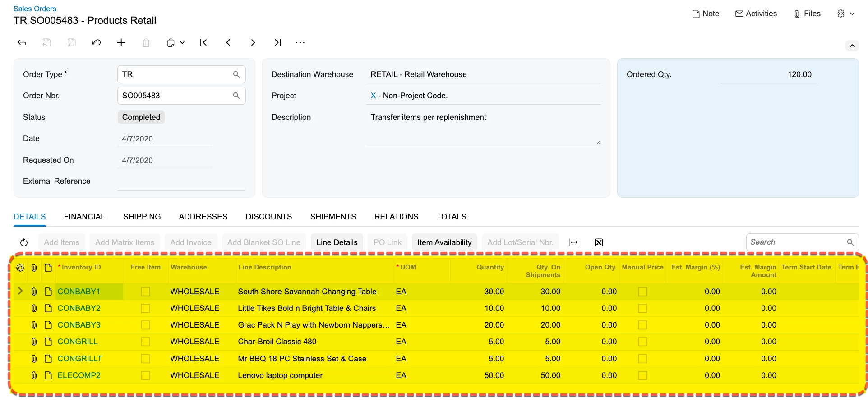Refresh the details grid
868x406 pixels.
(x=24, y=242)
